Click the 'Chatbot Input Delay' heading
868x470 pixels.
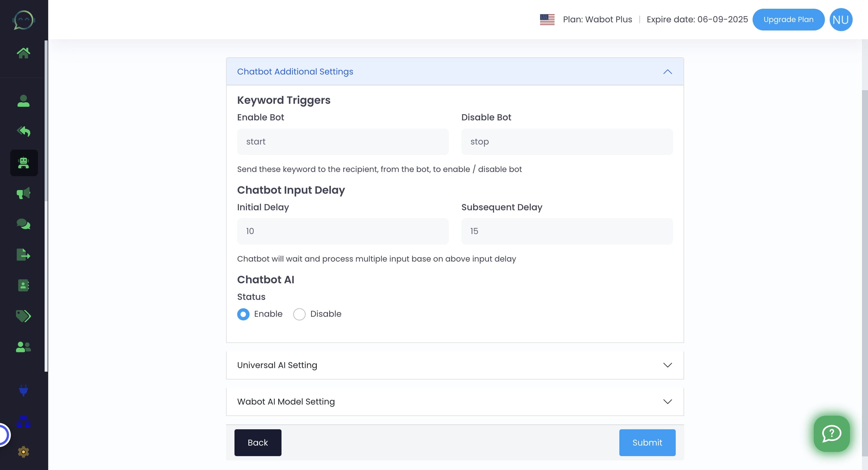coord(291,190)
